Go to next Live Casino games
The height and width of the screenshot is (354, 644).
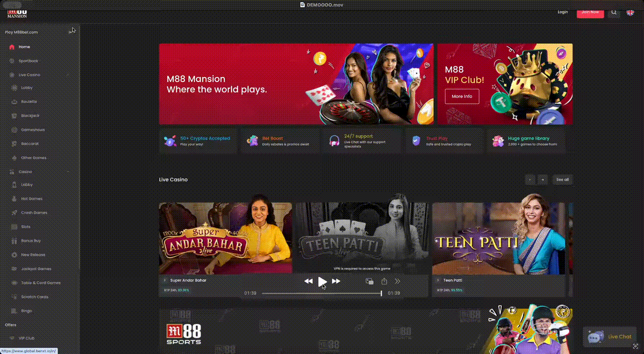[542, 179]
